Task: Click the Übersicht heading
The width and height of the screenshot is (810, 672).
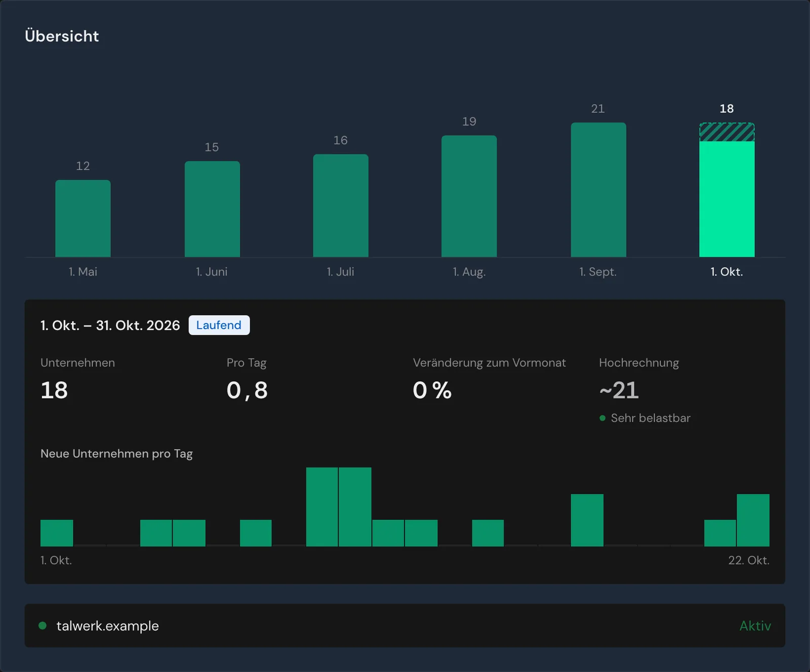Action: [62, 36]
